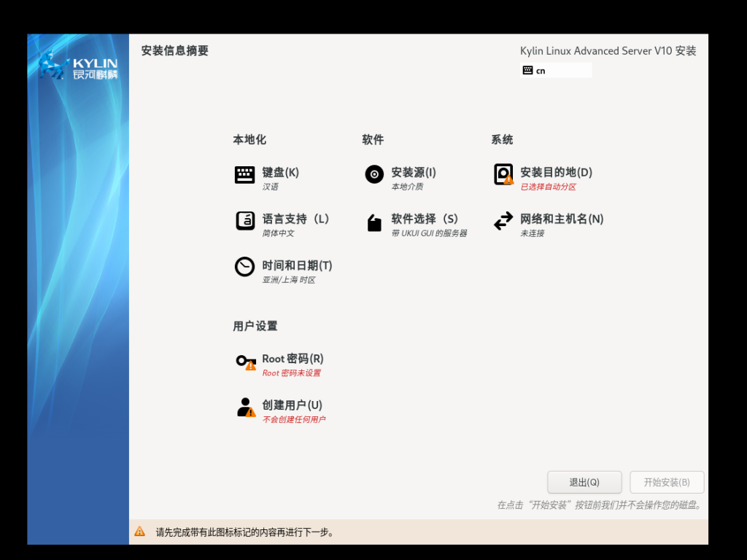Click the 请先完成带有此图标标记的内容 warning message
Viewport: 747px width, 560px height.
(245, 532)
